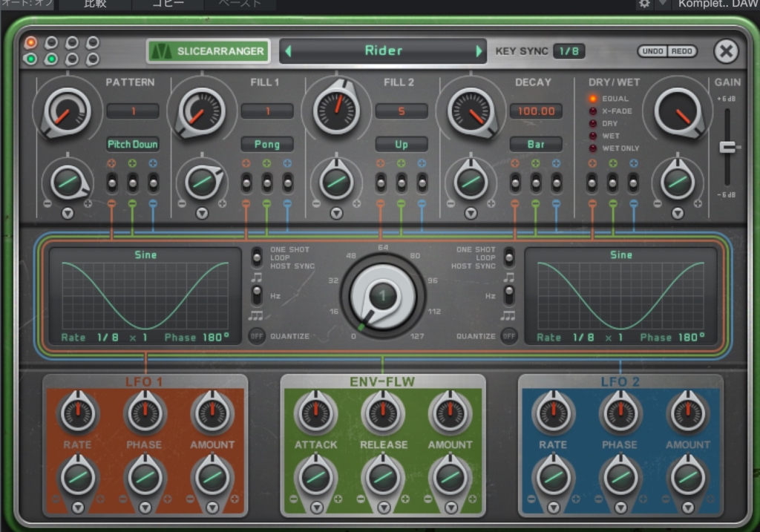Select next preset with right arrow
The width and height of the screenshot is (760, 532).
479,51
